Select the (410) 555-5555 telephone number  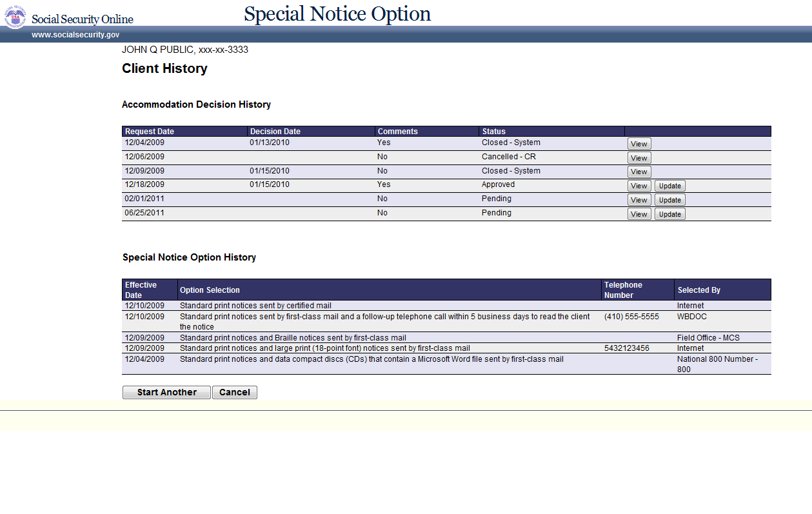(x=631, y=317)
